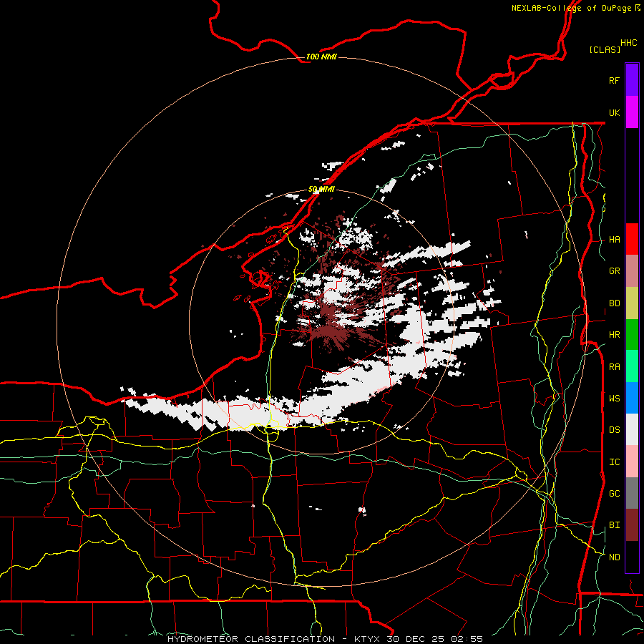Click the GR dusty-pink legend swatch
The image size is (644, 644).
click(x=632, y=271)
